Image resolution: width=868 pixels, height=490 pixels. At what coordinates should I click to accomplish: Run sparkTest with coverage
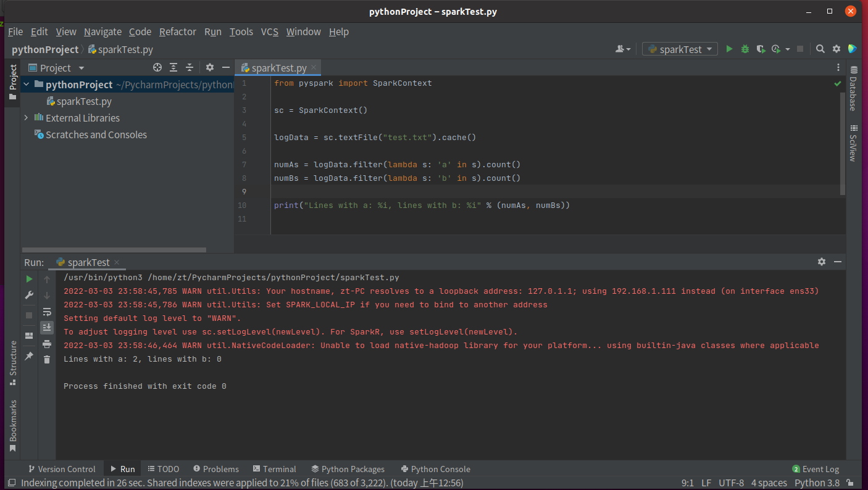[x=761, y=49]
